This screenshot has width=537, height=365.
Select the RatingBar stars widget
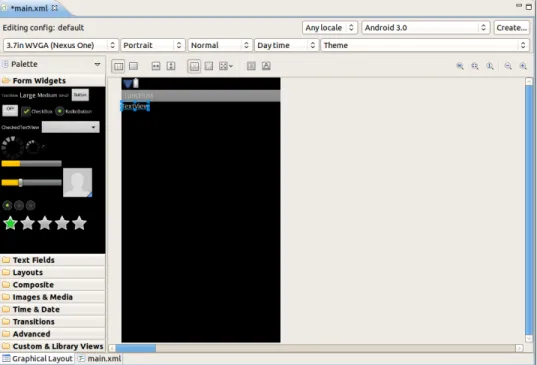[x=45, y=223]
